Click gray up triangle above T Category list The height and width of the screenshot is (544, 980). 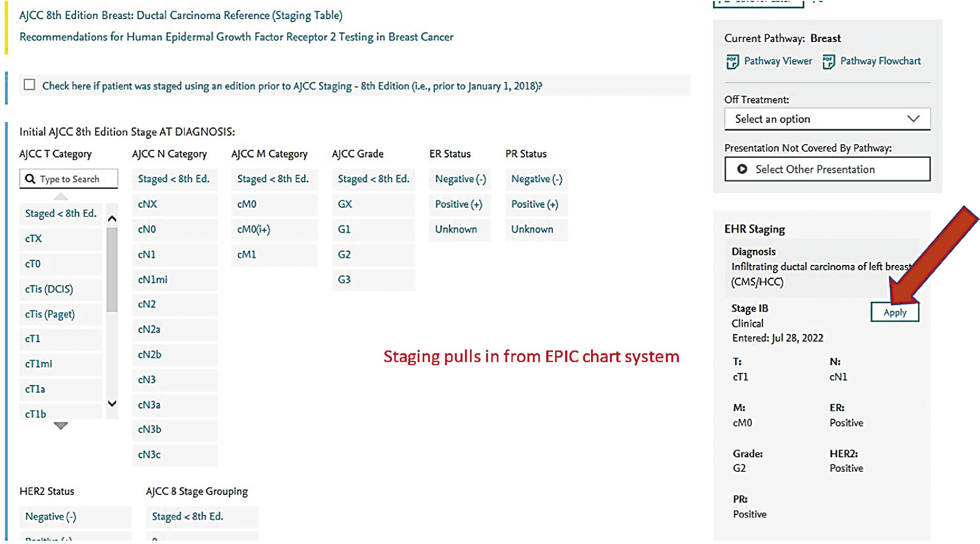[61, 197]
